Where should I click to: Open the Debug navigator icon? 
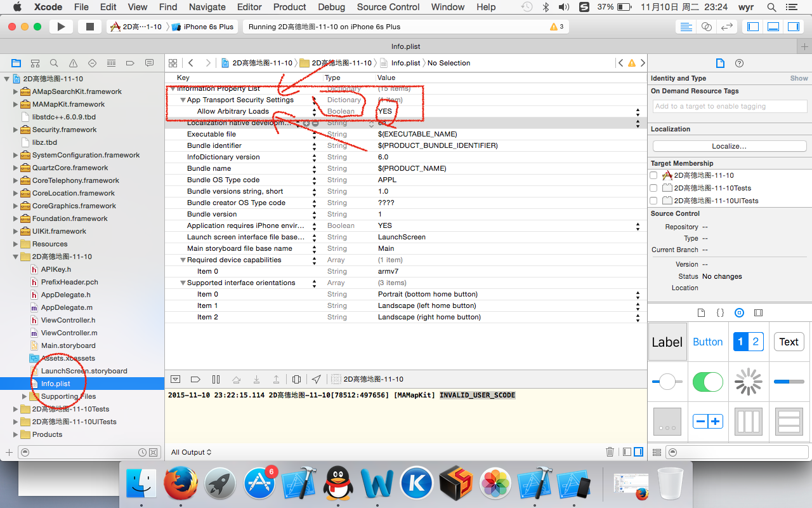pyautogui.click(x=111, y=63)
